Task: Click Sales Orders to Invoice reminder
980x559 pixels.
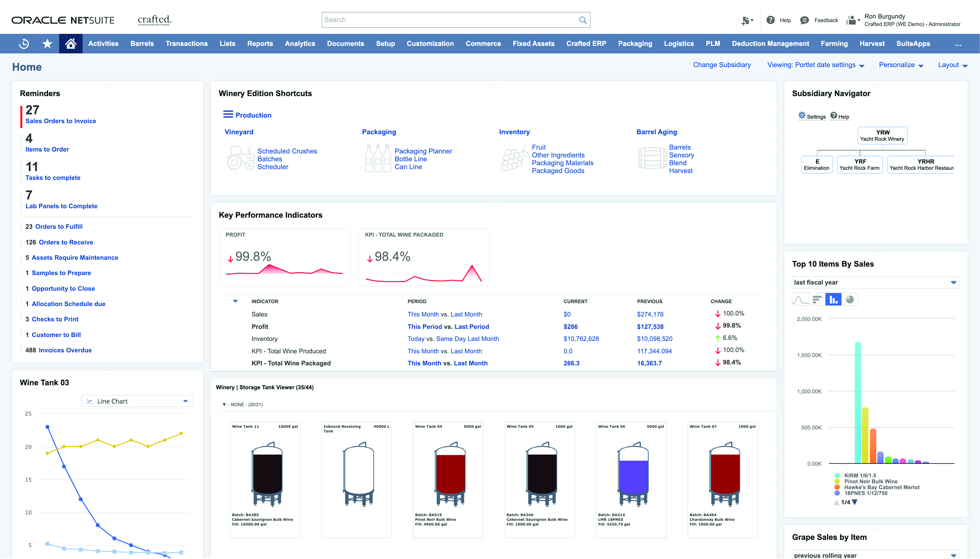Action: [x=61, y=121]
